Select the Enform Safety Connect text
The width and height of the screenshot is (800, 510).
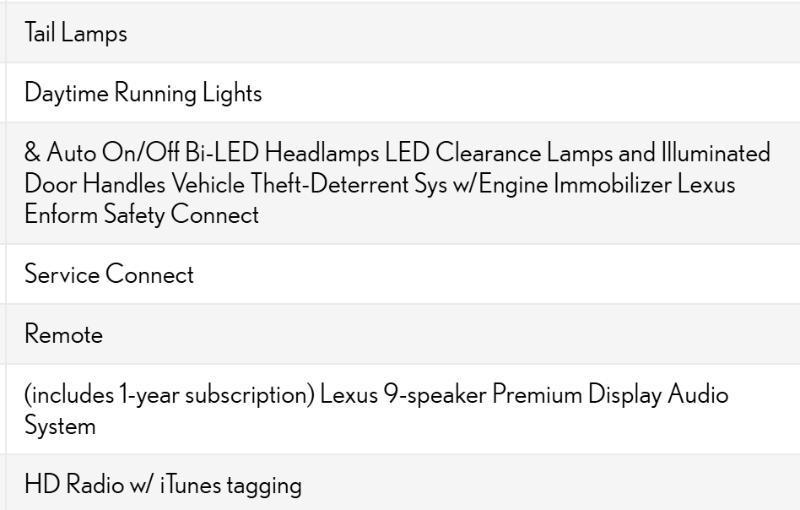[141, 214]
